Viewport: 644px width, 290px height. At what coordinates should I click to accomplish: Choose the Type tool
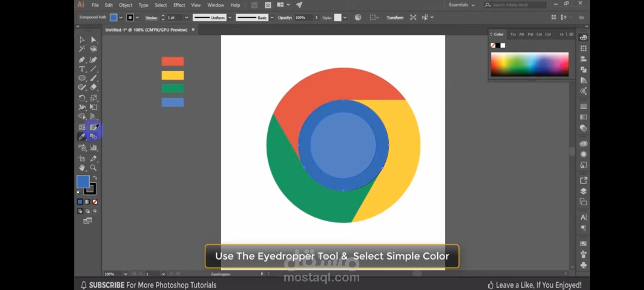(82, 69)
